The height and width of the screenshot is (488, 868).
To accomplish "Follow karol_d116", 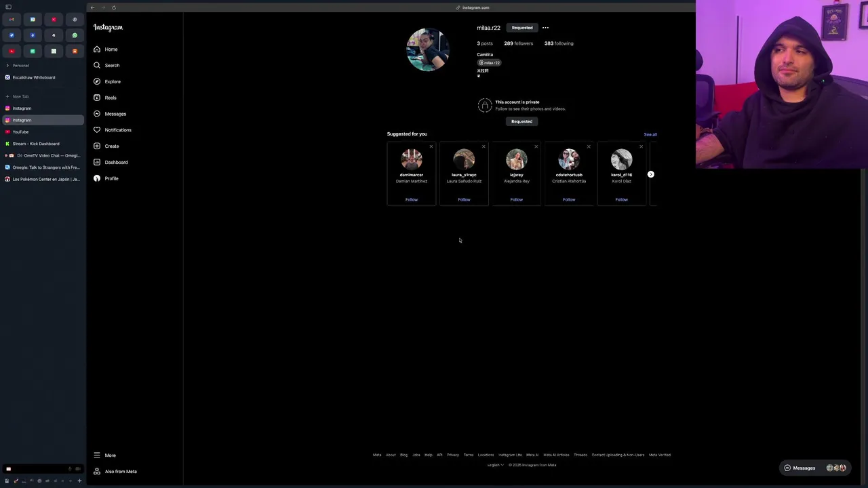I will point(622,200).
